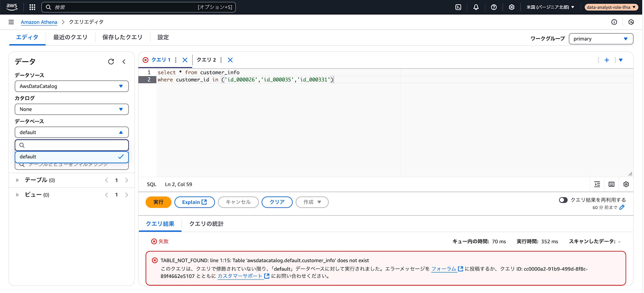Viewport: 644px width, 293px height.
Task: Close the Query 1 tab
Action: pos(185,60)
